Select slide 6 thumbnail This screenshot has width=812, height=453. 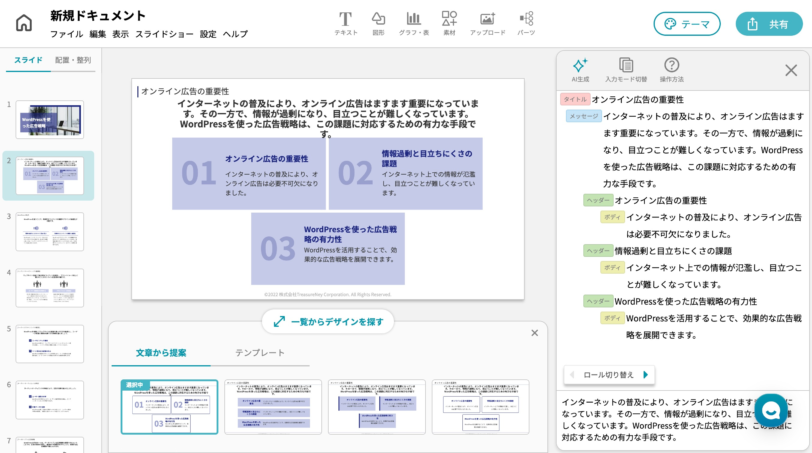click(50, 400)
